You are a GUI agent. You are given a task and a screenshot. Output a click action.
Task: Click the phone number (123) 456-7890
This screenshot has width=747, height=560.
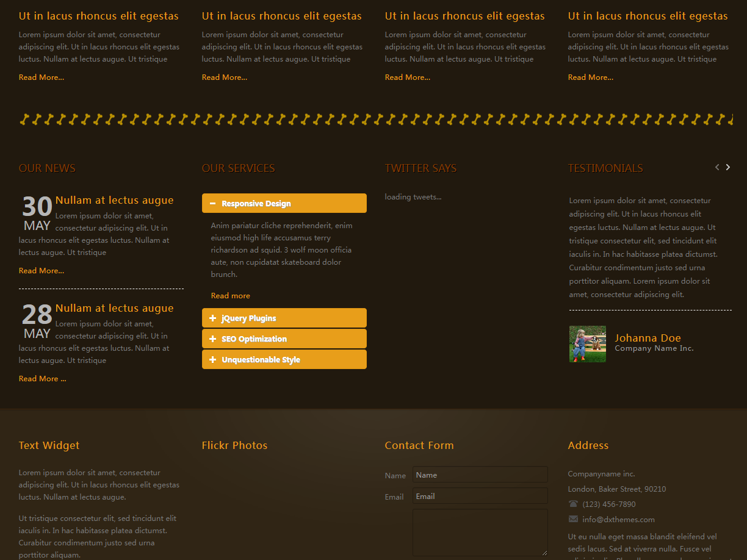(x=609, y=504)
